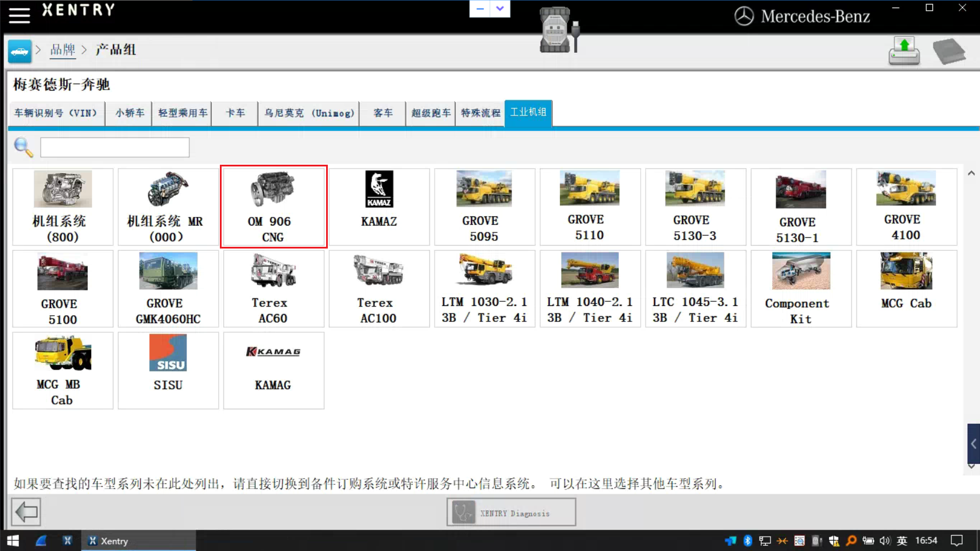This screenshot has width=980, height=551.
Task: Switch to 客车 tab
Action: click(383, 113)
